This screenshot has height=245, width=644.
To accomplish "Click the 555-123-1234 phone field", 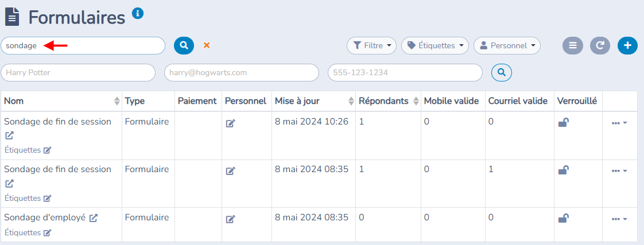I will (x=405, y=73).
